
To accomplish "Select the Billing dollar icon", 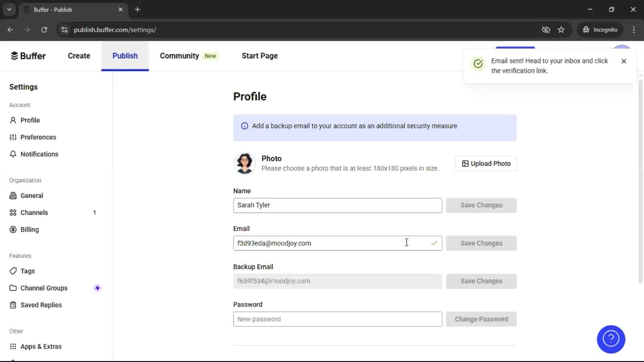I will tap(13, 230).
